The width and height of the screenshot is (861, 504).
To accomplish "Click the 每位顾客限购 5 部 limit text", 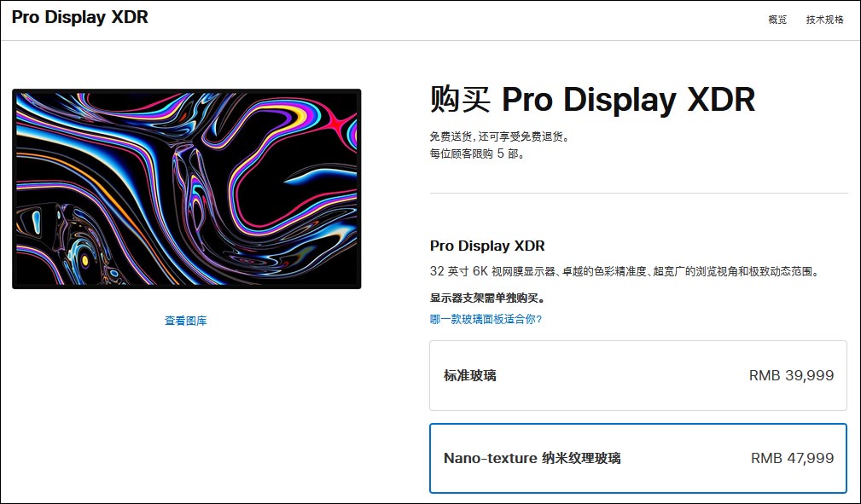I will tap(477, 154).
